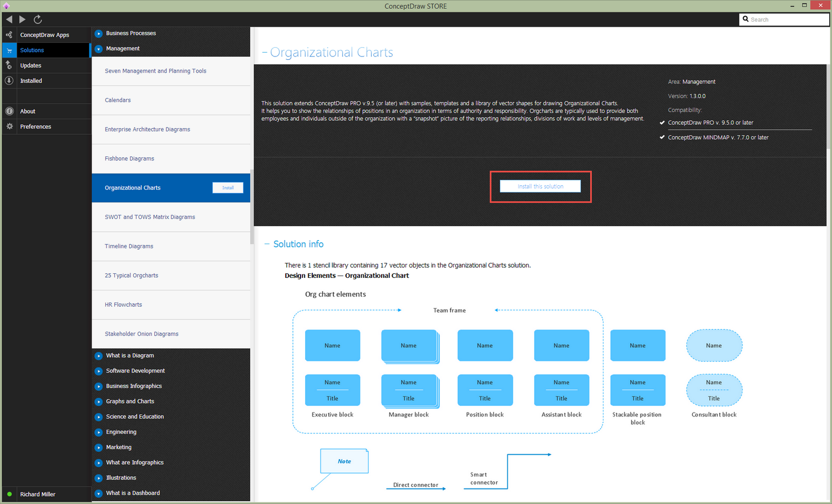The height and width of the screenshot is (504, 832).
Task: Click the Executive block Name shape
Action: coord(333,345)
